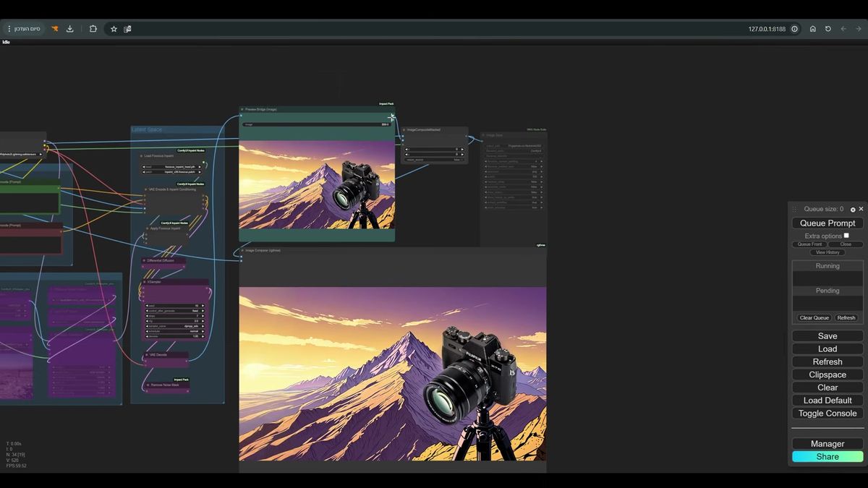Collapse the Apply Fooocus Inpaint node dot
868x488 pixels.
click(x=148, y=228)
